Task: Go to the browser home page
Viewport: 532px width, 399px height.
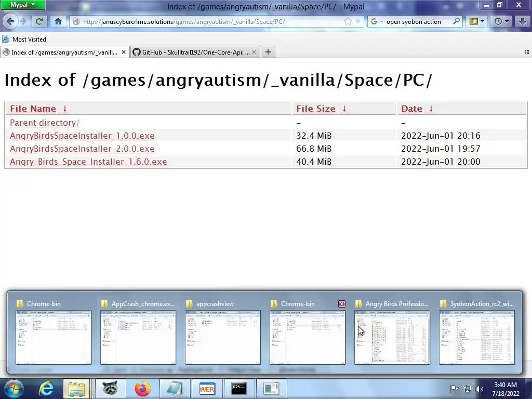Action: pyautogui.click(x=58, y=21)
